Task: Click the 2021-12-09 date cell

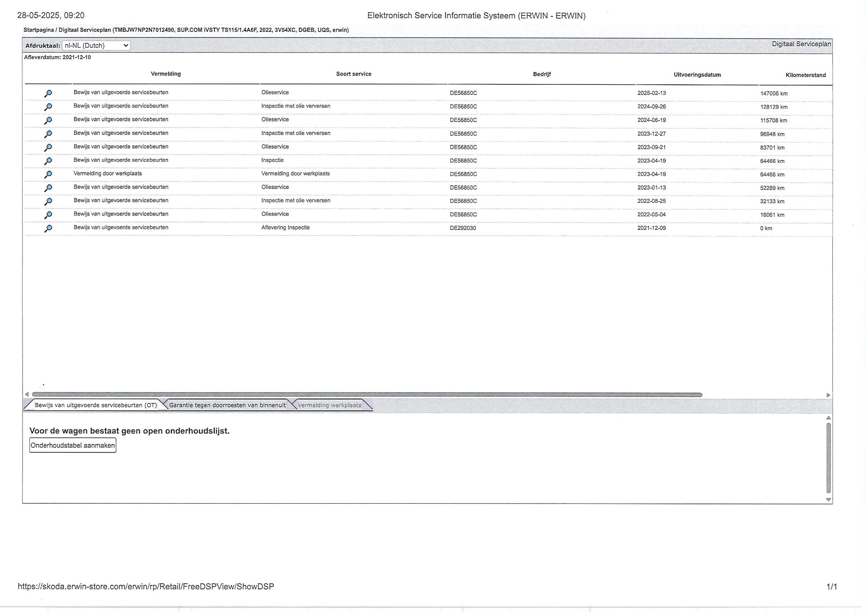Action: pyautogui.click(x=651, y=228)
